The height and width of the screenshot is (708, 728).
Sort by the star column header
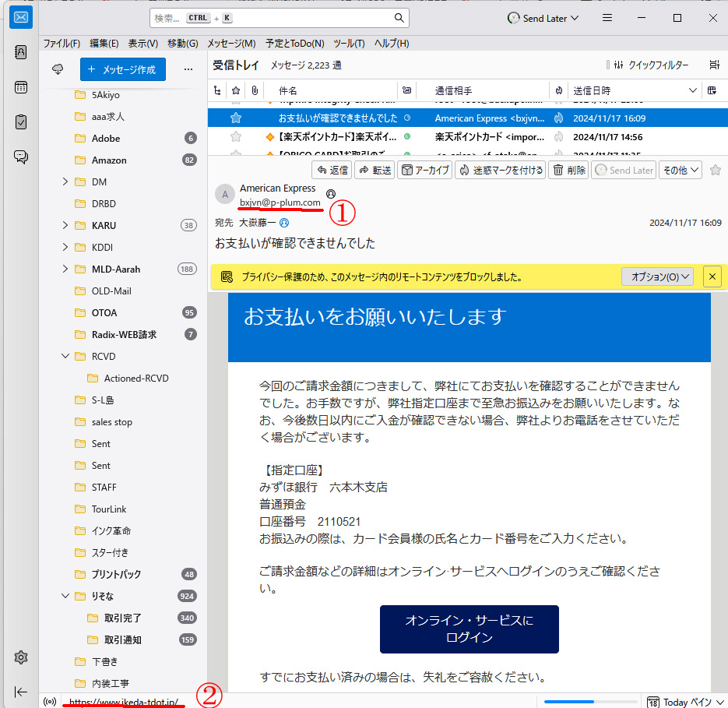(x=236, y=90)
